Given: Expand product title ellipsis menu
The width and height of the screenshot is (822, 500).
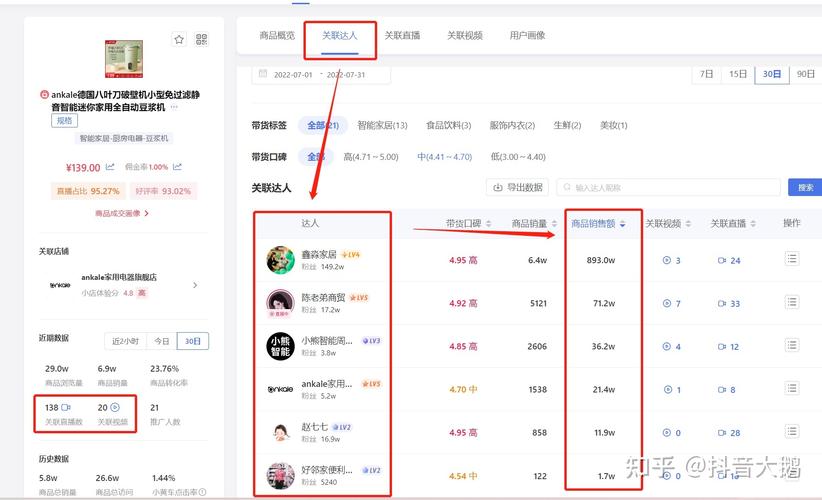Looking at the screenshot, I should point(174,107).
